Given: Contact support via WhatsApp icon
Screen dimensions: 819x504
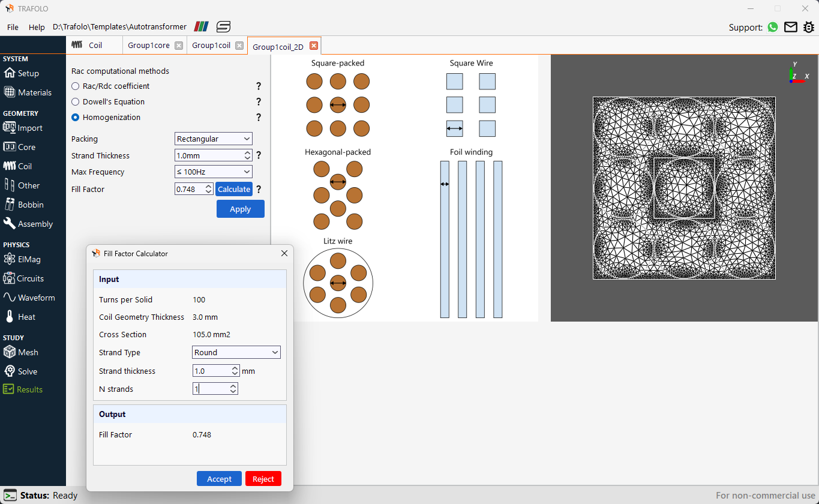Looking at the screenshot, I should (x=773, y=27).
